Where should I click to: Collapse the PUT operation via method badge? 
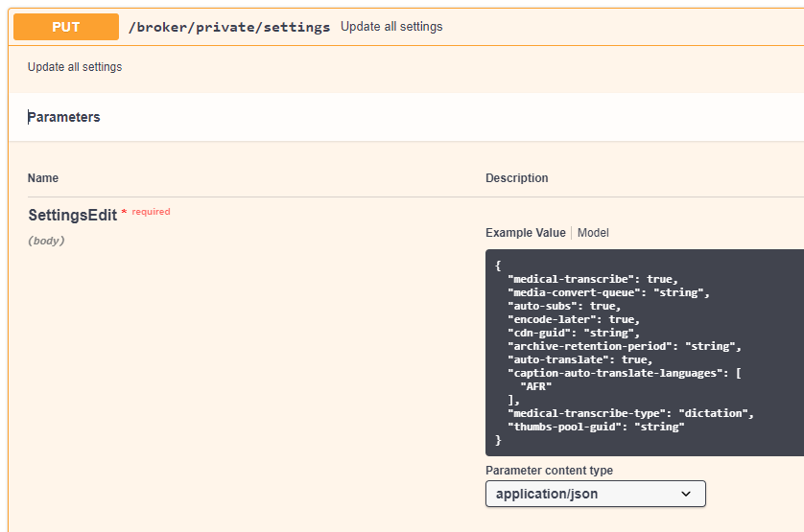[65, 27]
